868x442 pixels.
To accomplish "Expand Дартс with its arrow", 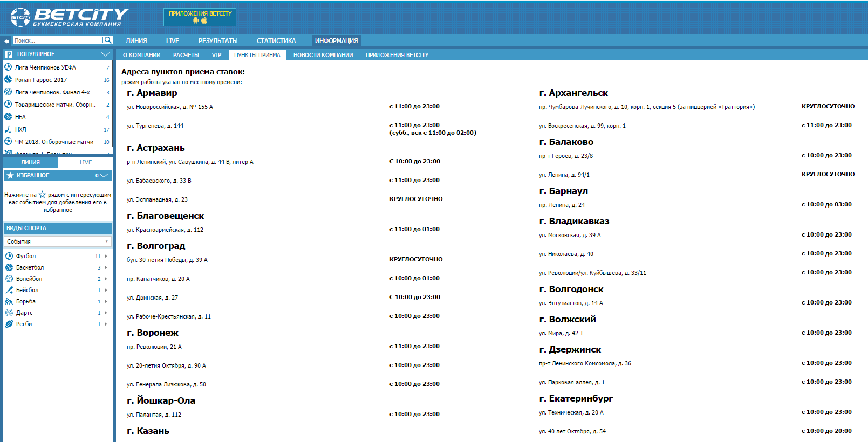I will click(106, 313).
